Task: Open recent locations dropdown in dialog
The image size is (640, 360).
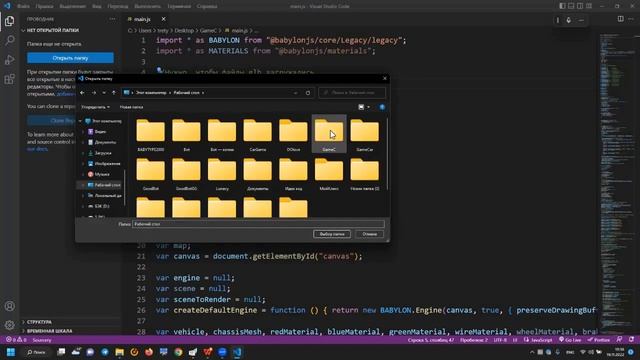Action: (x=104, y=93)
